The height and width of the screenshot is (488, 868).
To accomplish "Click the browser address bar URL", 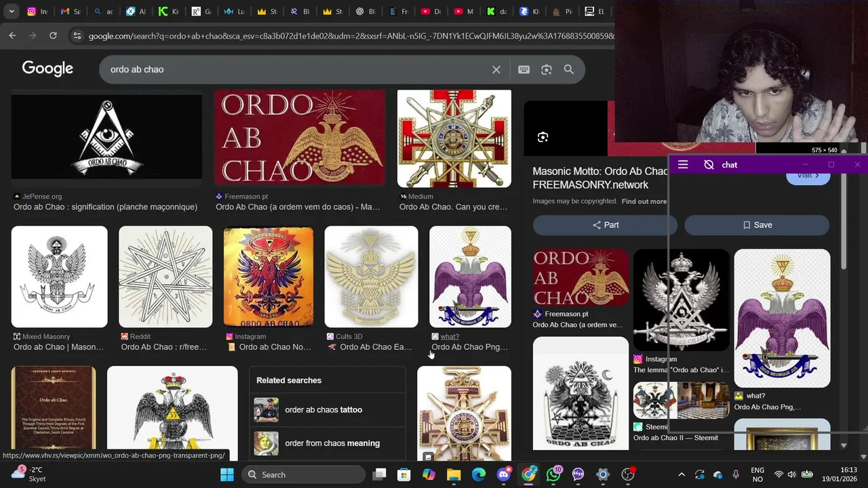I will click(351, 36).
